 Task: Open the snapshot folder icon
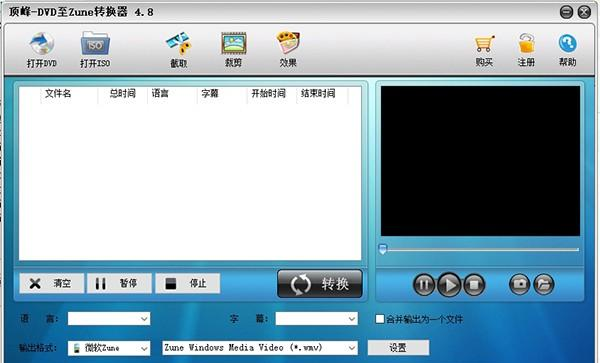[x=544, y=284]
